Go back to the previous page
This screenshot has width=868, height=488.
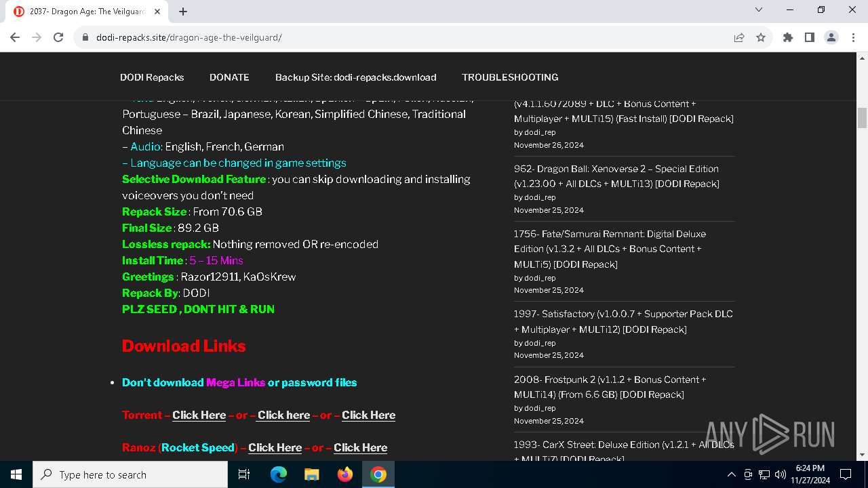tap(15, 37)
